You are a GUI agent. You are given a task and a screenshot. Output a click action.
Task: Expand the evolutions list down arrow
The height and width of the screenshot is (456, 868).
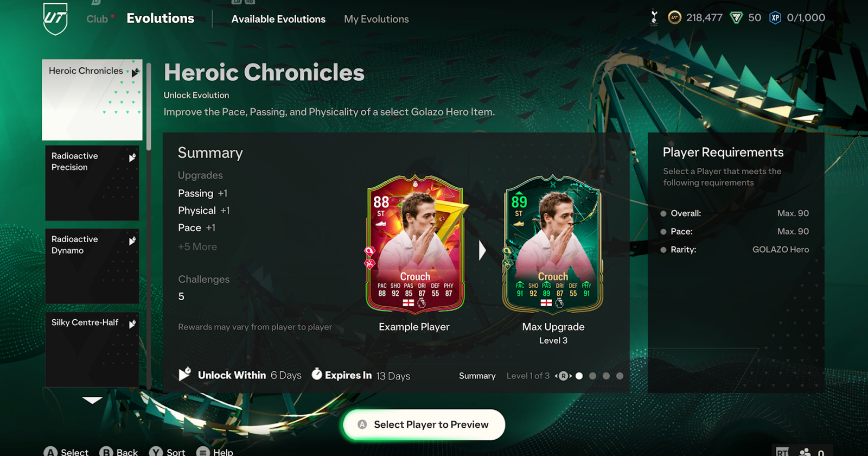click(x=92, y=400)
